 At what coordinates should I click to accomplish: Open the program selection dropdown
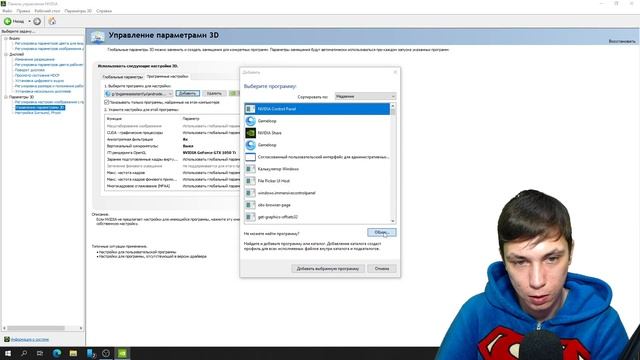coord(138,94)
